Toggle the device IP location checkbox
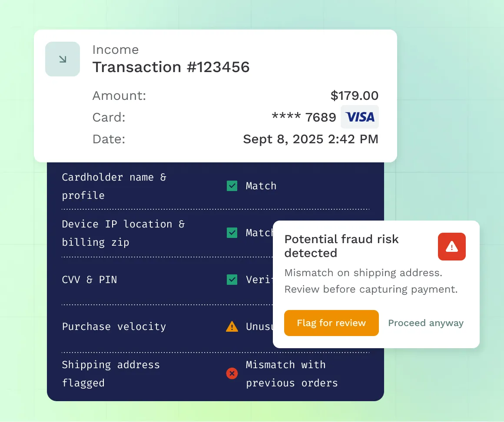504x422 pixels. pos(232,233)
